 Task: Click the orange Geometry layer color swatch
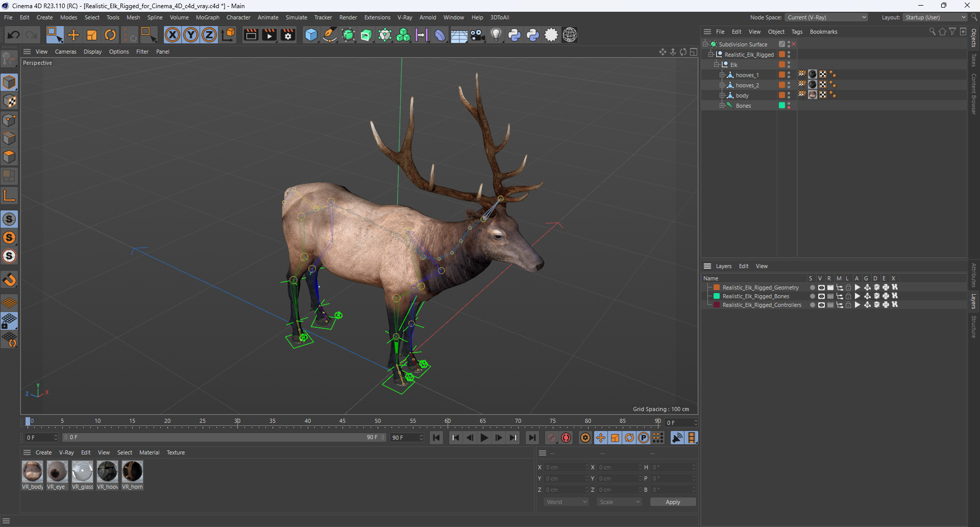pos(717,288)
